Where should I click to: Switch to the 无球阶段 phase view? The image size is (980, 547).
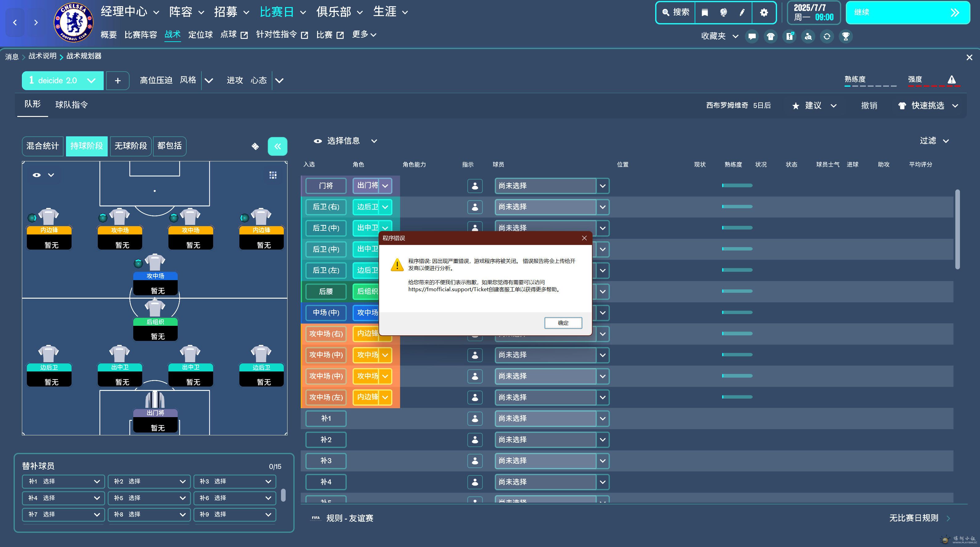[130, 146]
